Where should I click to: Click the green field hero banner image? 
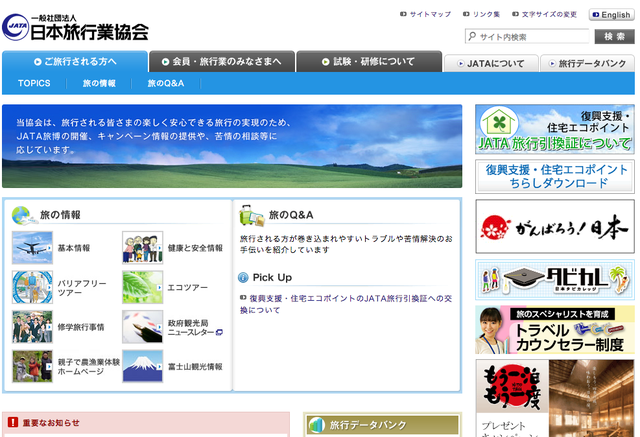232,146
